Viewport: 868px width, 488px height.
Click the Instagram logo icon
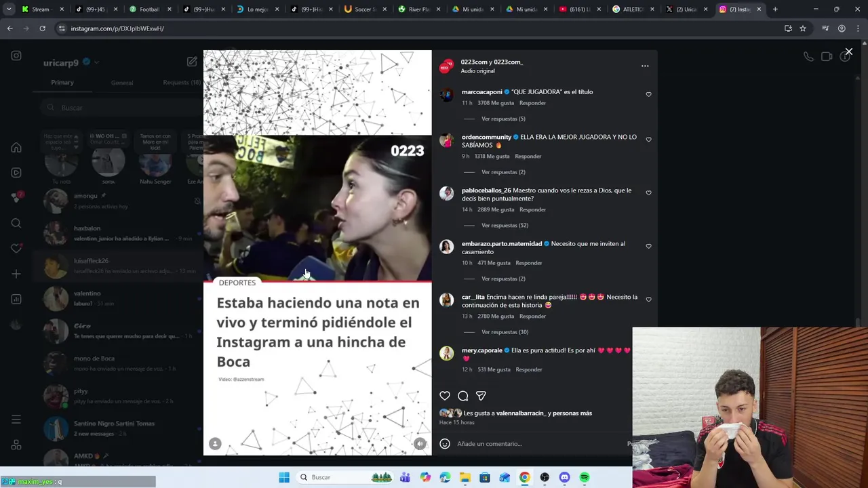click(x=16, y=56)
